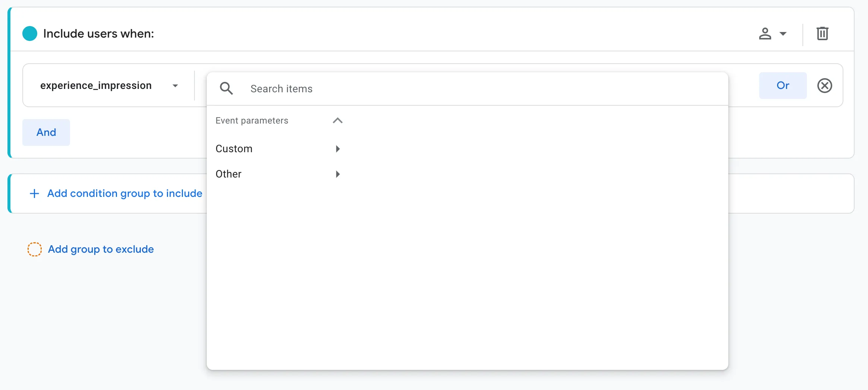
Task: Click the plus icon for adding condition group
Action: click(34, 194)
